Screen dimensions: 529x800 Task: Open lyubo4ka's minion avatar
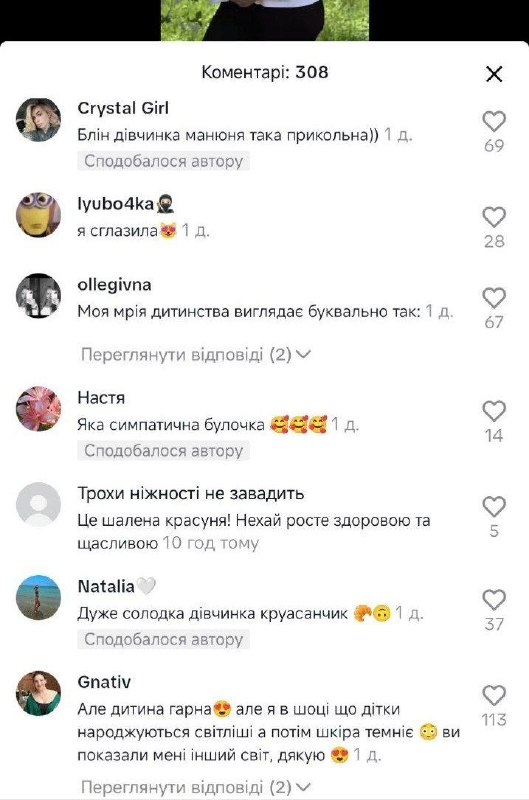click(38, 215)
